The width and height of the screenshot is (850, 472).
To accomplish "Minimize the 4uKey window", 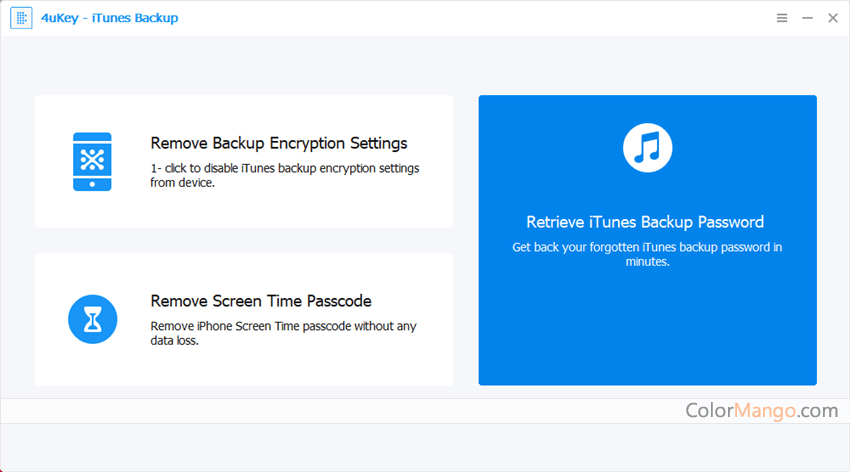I will click(807, 18).
